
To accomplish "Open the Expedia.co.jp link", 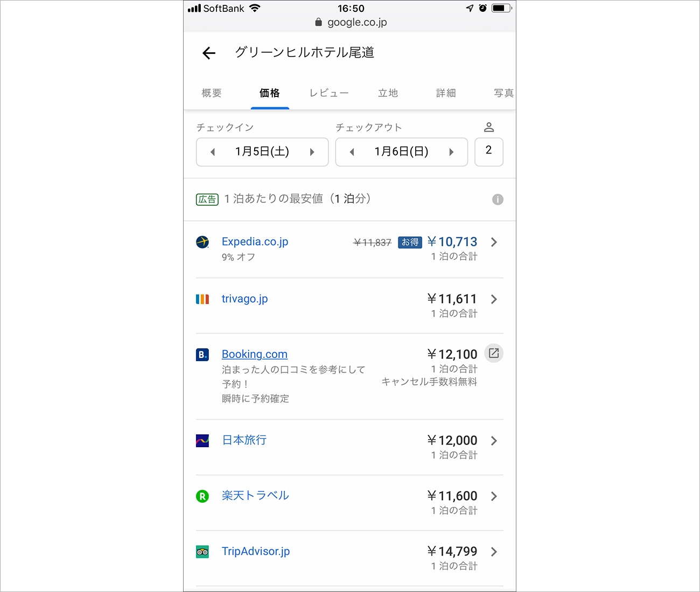I will click(255, 242).
